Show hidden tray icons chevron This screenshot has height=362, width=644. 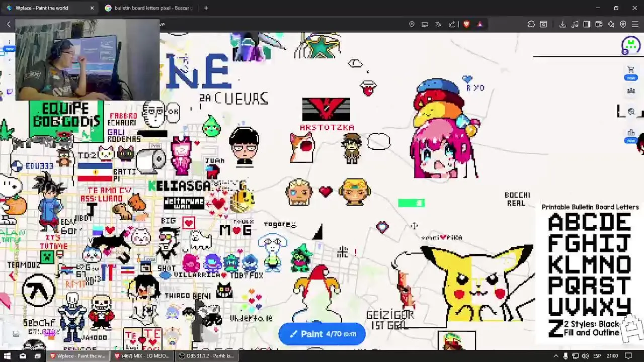pos(555,356)
